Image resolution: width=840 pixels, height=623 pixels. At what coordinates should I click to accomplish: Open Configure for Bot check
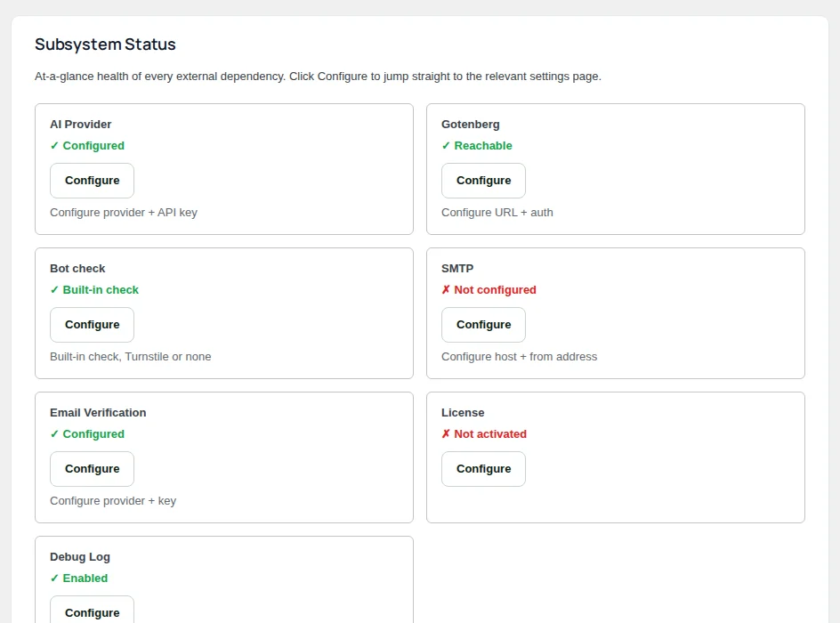93,325
